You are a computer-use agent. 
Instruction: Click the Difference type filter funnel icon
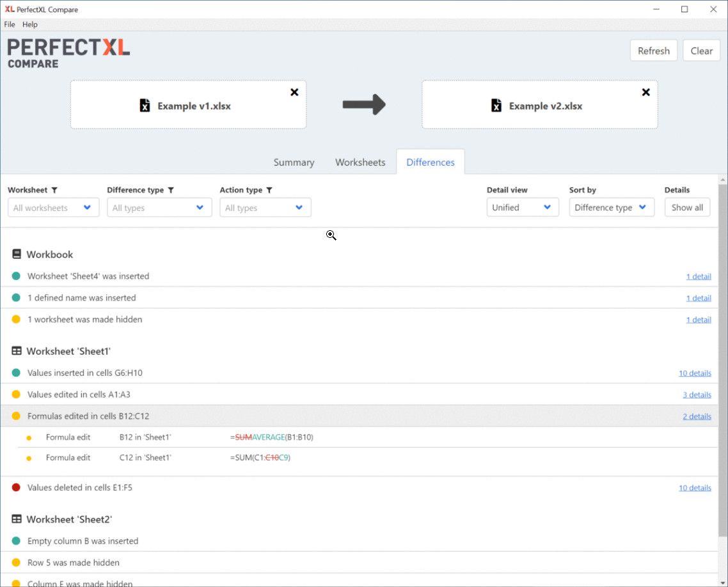pyautogui.click(x=171, y=191)
